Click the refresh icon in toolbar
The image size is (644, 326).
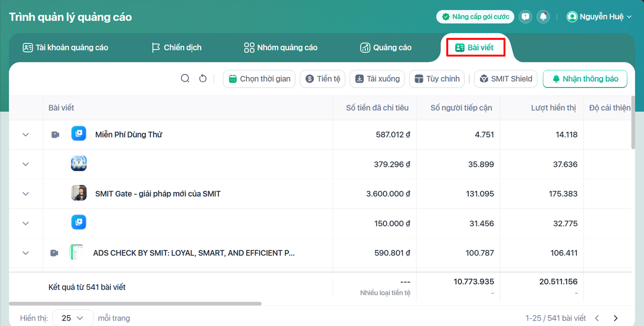pyautogui.click(x=203, y=79)
